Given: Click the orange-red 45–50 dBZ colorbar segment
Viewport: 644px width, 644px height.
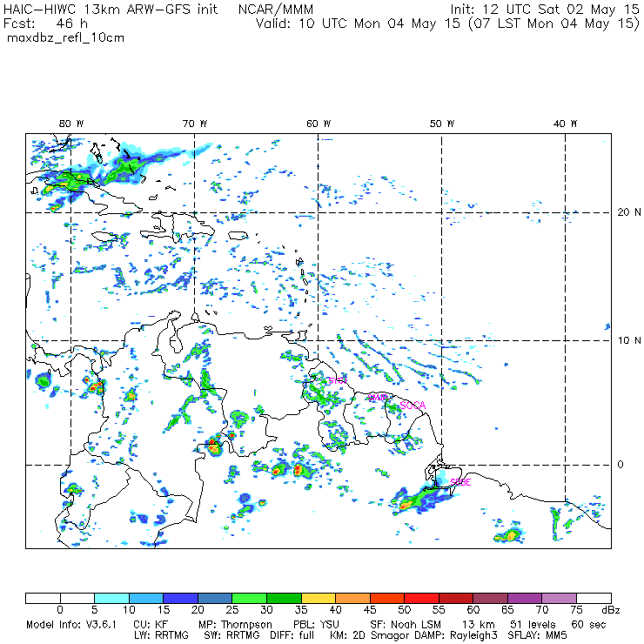Looking at the screenshot, I should (x=387, y=598).
